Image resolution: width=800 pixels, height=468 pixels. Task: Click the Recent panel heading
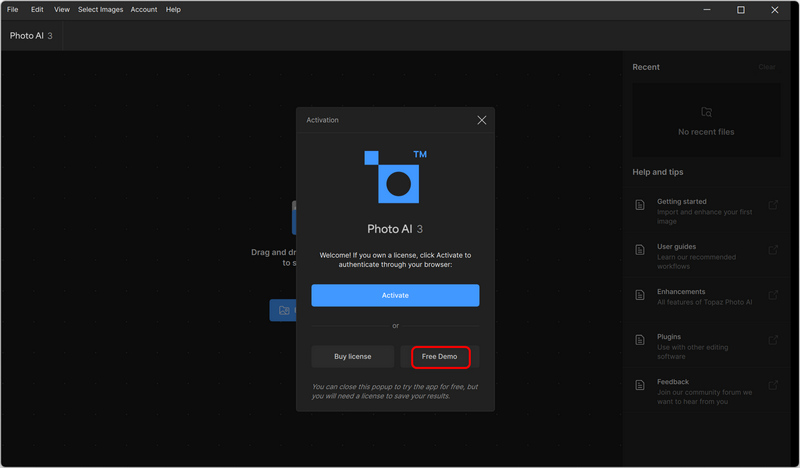pyautogui.click(x=645, y=67)
